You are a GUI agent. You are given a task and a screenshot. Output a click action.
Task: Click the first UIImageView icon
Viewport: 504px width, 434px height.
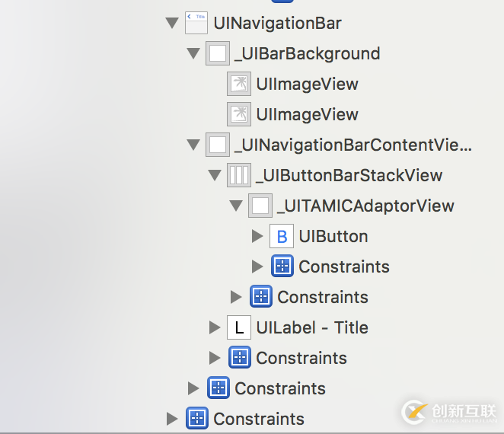click(x=239, y=84)
